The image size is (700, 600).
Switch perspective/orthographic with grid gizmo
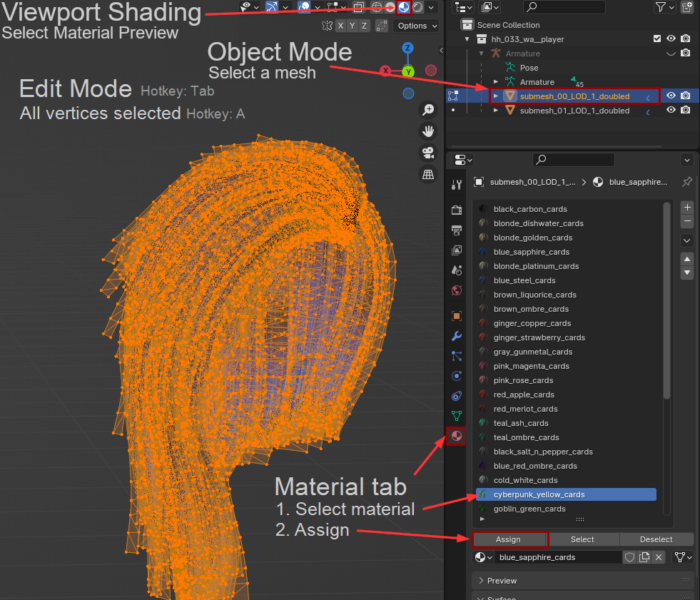(x=428, y=174)
